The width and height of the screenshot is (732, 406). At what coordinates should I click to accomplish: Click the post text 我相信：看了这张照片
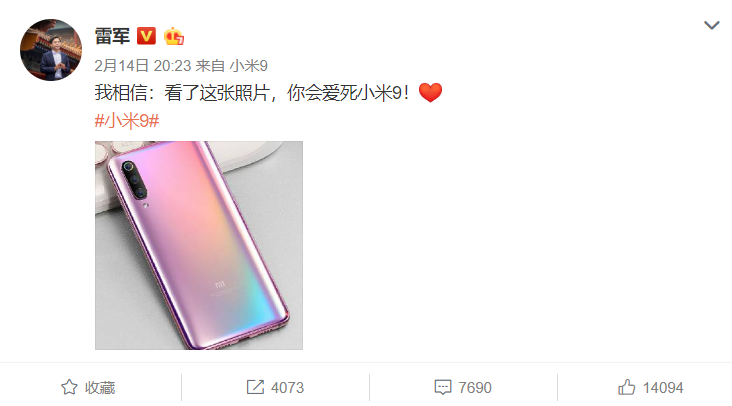click(x=182, y=93)
